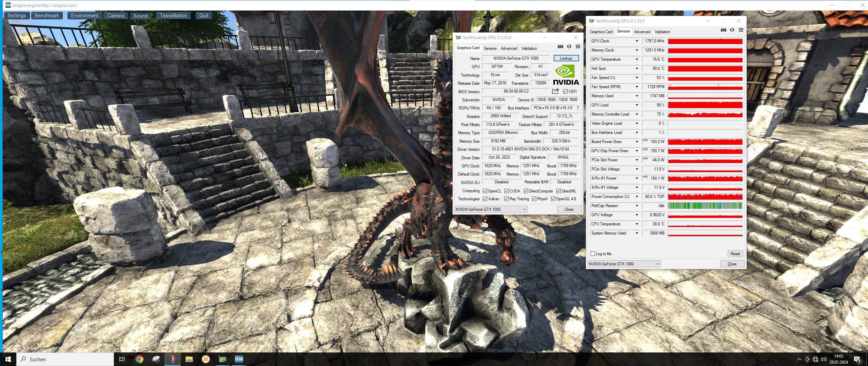Toggle the UEFI checkbox

(565, 91)
